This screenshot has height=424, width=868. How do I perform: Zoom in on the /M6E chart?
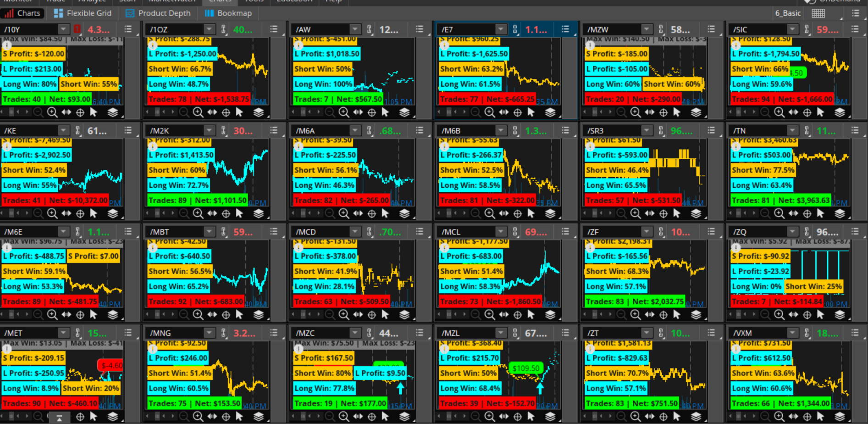pos(52,314)
